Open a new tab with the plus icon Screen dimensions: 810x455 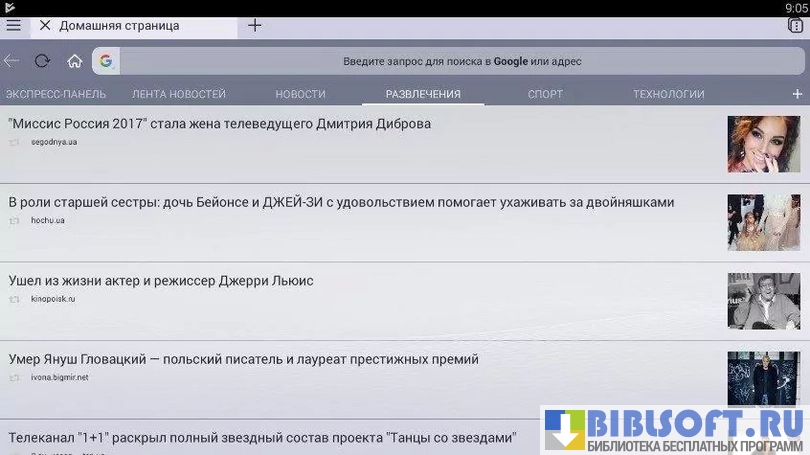click(255, 26)
